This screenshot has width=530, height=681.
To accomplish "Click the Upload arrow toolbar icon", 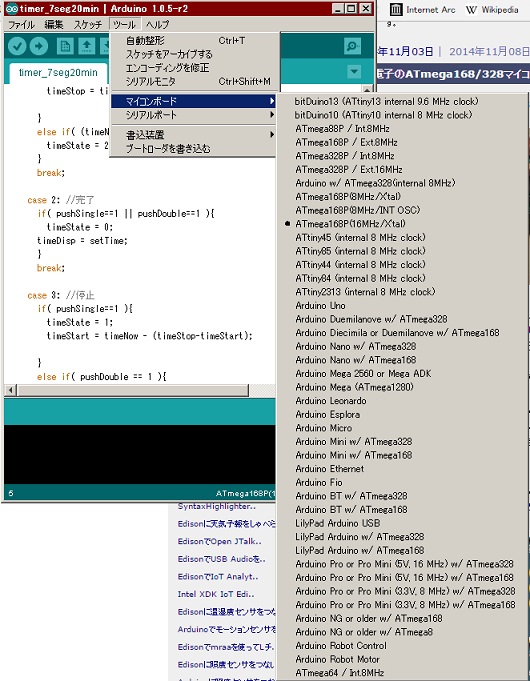I will click(39, 46).
